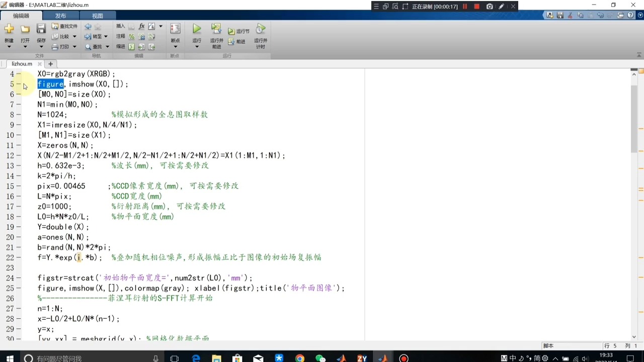Screen dimensions: 644x362
Task: Click the forward navigation arrow icon
Action: tap(98, 26)
